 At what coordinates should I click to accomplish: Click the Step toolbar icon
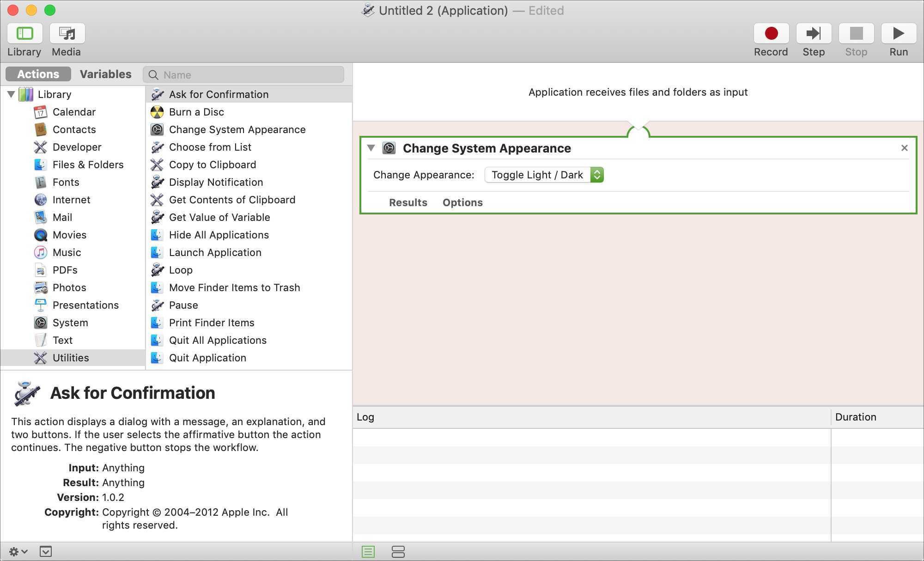point(813,34)
